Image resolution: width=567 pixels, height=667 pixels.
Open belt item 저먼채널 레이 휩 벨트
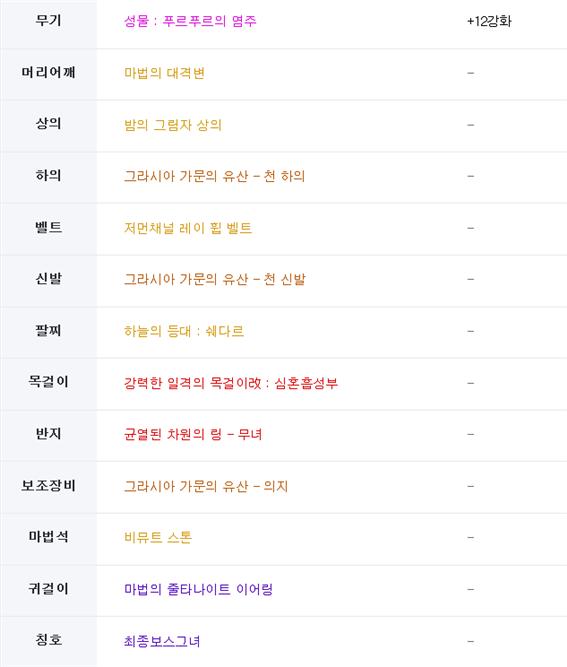click(x=188, y=228)
